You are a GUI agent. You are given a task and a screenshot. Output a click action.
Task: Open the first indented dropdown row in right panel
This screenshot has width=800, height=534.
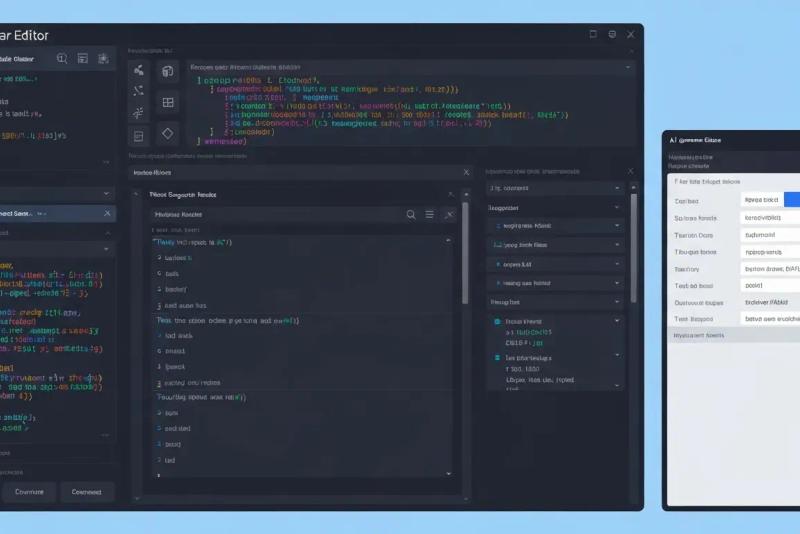(x=555, y=225)
